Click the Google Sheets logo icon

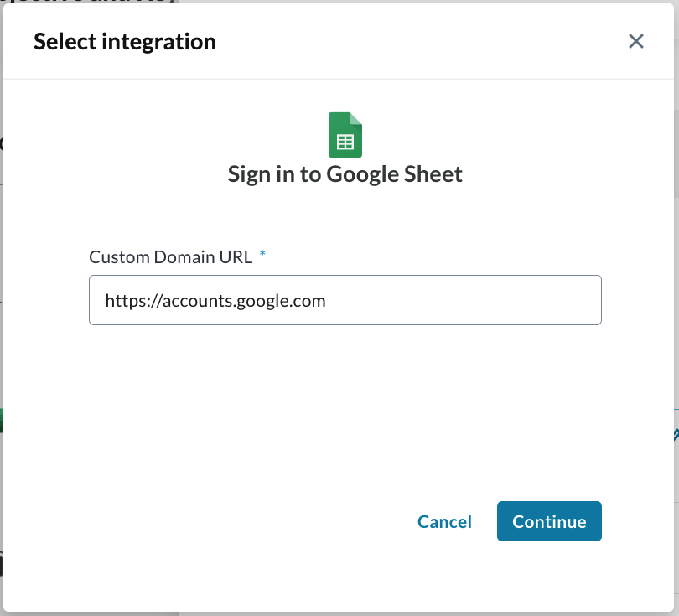(345, 135)
